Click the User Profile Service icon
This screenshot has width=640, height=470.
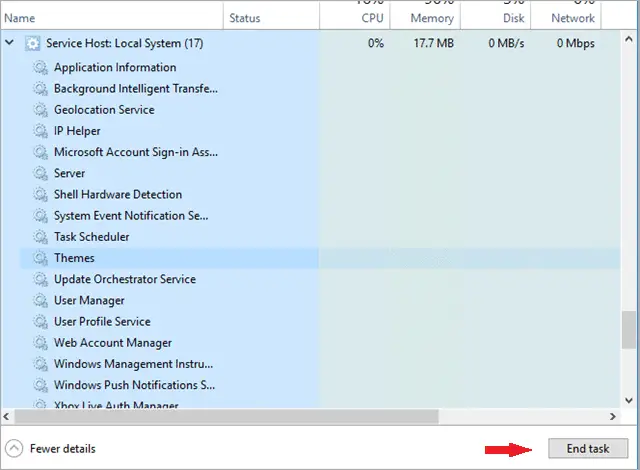(40, 322)
